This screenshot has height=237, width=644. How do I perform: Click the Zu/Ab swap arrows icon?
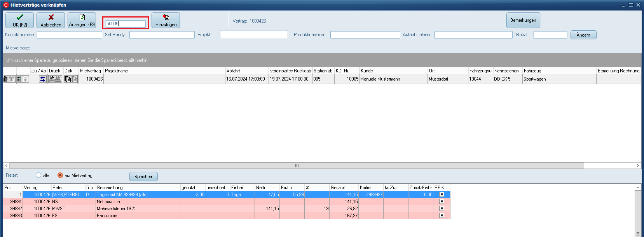43,79
